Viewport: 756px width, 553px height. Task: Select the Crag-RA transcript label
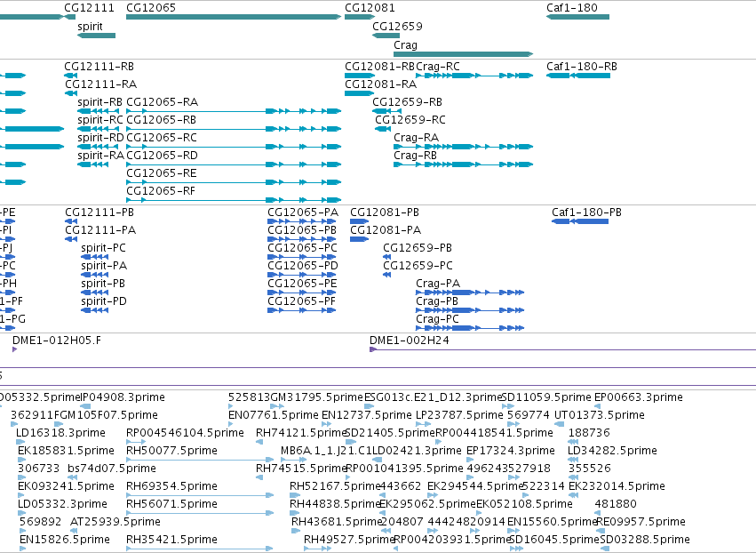pyautogui.click(x=416, y=138)
